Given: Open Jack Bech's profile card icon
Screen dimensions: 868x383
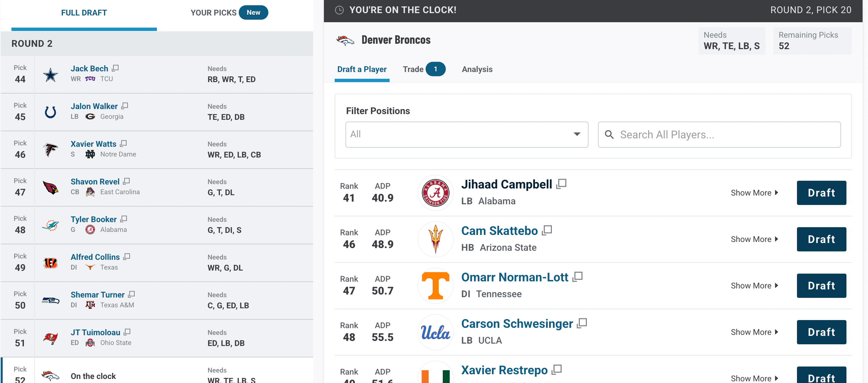Looking at the screenshot, I should click(x=115, y=68).
